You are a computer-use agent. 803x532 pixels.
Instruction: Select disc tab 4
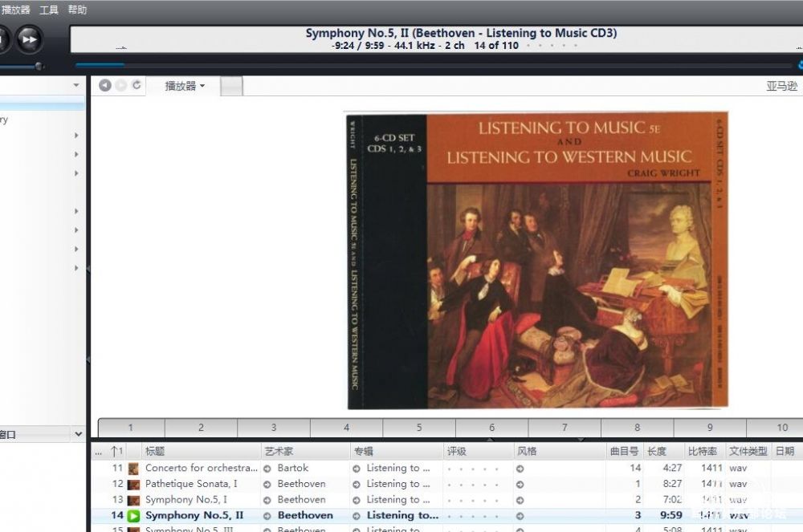point(347,427)
